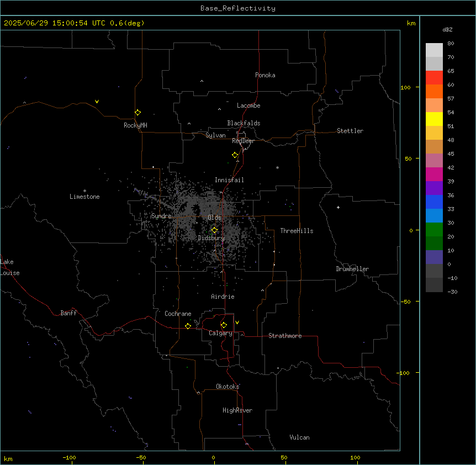Click the Ponoka city label
This screenshot has width=476, height=465.
[x=265, y=75]
